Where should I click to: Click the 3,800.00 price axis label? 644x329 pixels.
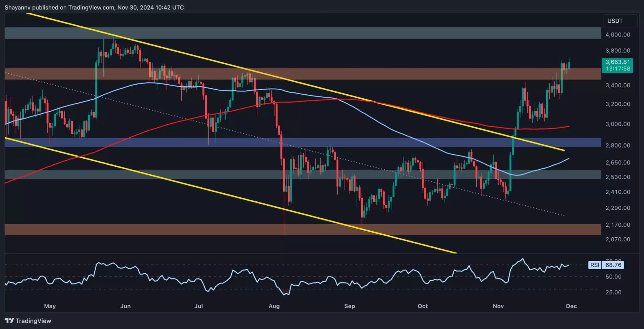[618, 51]
